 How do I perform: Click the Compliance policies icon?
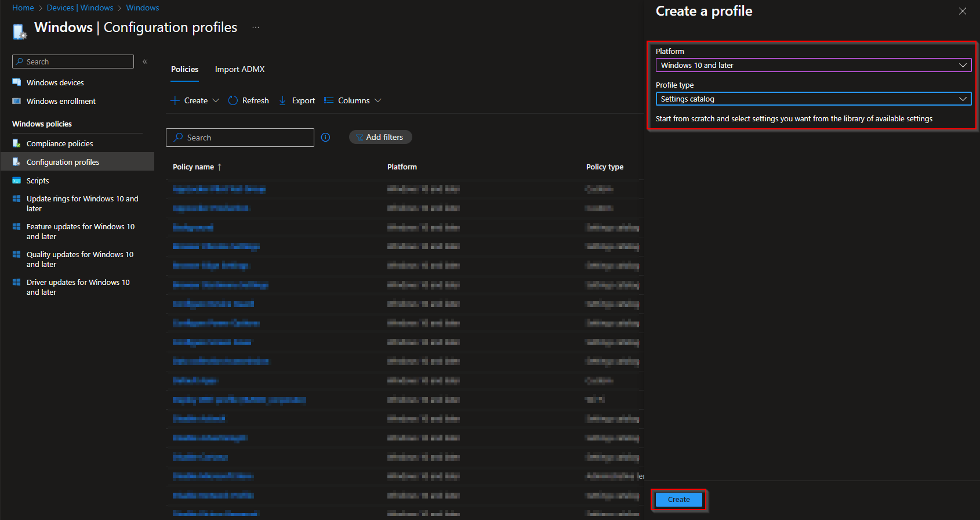(x=17, y=143)
